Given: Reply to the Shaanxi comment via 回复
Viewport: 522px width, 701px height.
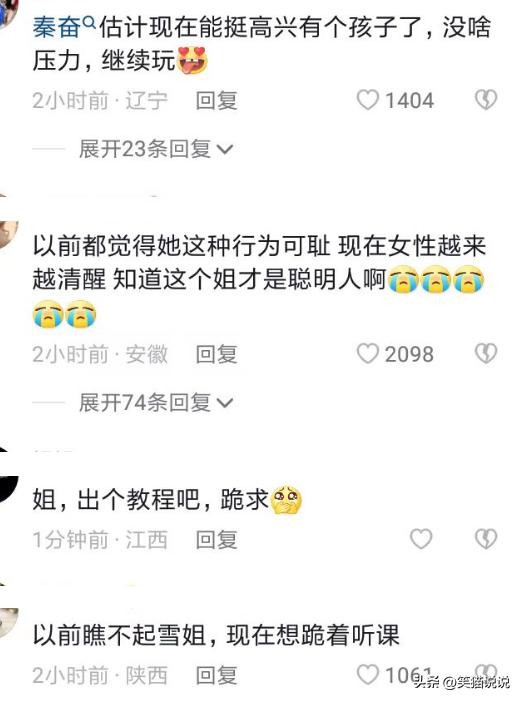Looking at the screenshot, I should point(216,675).
